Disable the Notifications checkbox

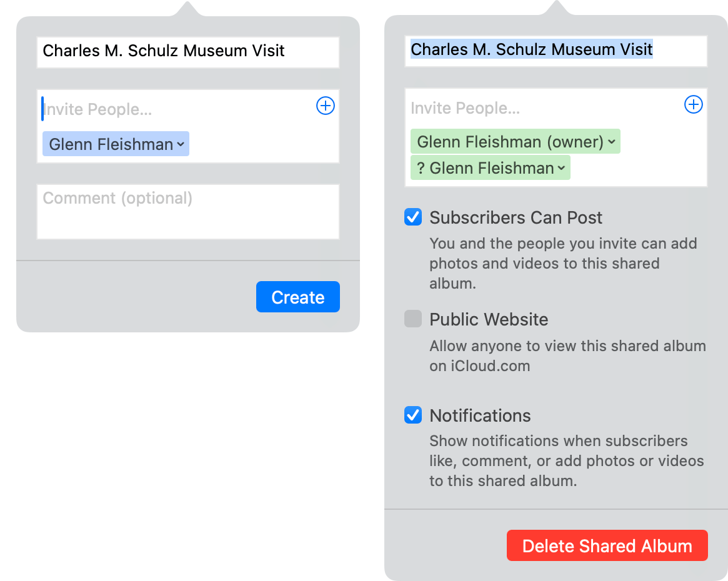point(413,415)
